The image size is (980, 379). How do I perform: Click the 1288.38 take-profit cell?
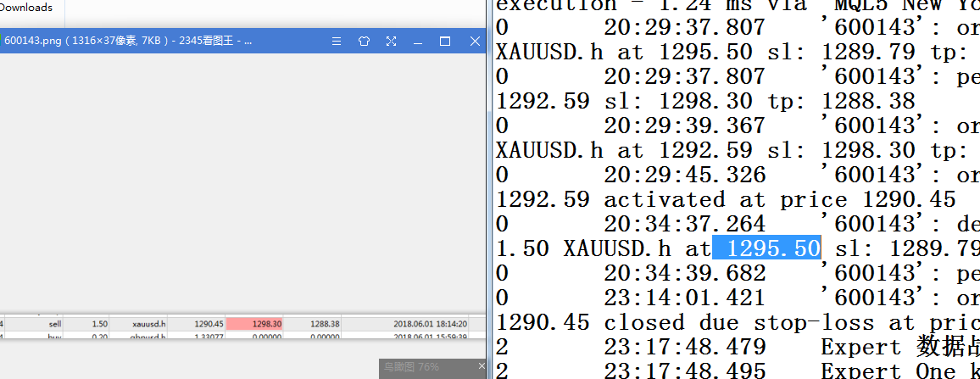[x=325, y=324]
